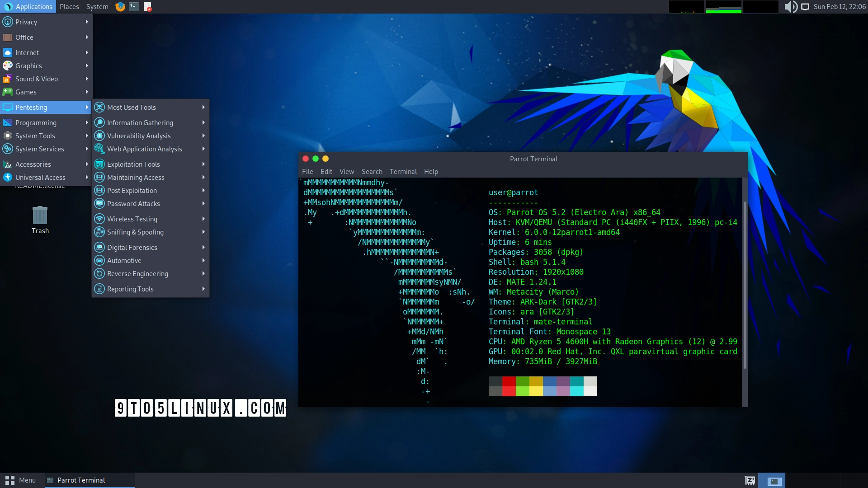Open the terminal launcher in top panel

pyautogui.click(x=133, y=6)
